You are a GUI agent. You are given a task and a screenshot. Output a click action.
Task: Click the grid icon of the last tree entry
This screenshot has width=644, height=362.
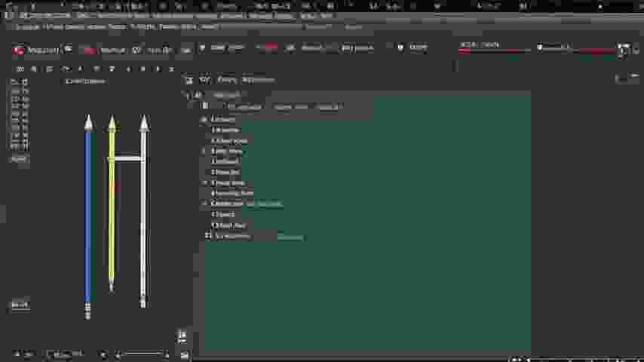click(209, 236)
